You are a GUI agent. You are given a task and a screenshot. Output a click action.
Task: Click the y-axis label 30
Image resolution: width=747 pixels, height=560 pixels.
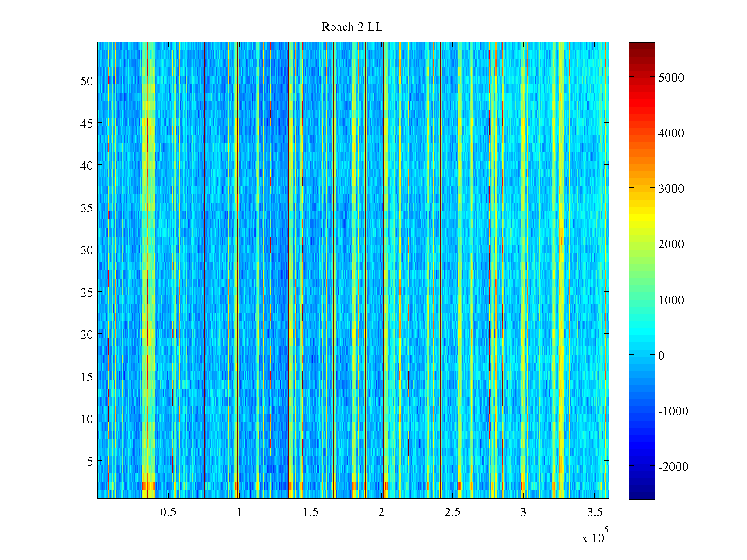click(x=87, y=250)
